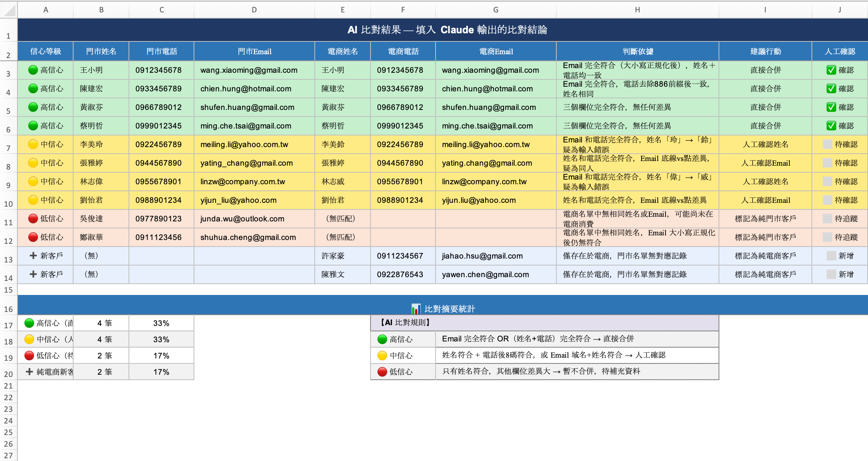Click the 門市Email header cell
Screen dimensions: 868x461
point(254,51)
